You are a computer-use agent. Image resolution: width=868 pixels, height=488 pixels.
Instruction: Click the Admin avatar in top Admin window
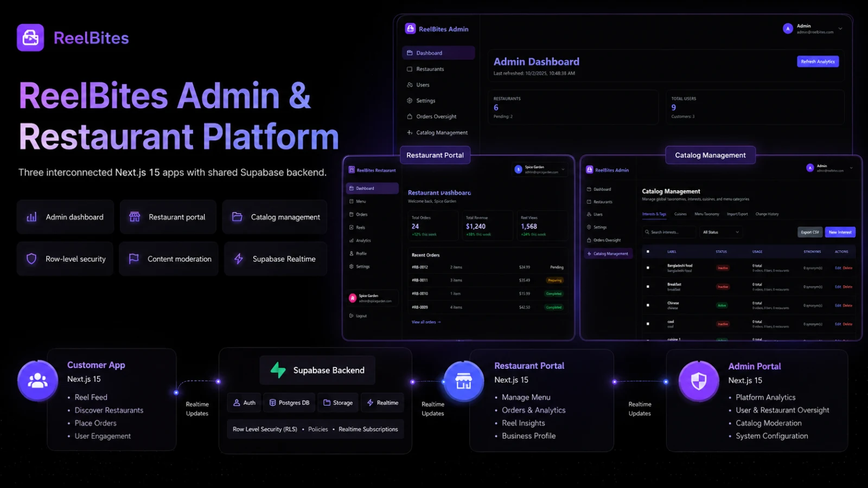788,29
